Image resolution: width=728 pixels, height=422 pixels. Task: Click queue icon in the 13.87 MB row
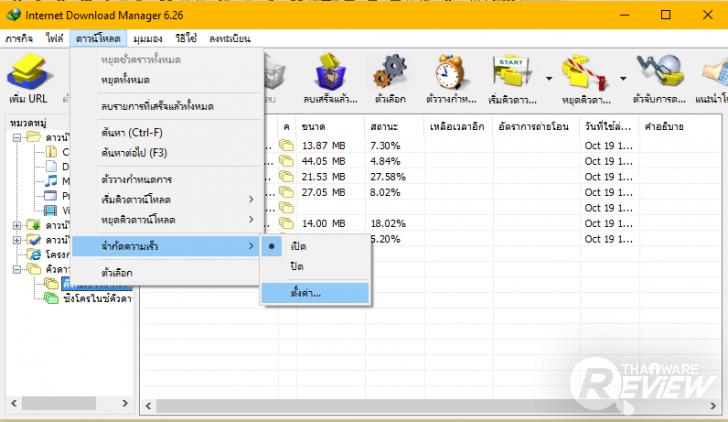[286, 145]
